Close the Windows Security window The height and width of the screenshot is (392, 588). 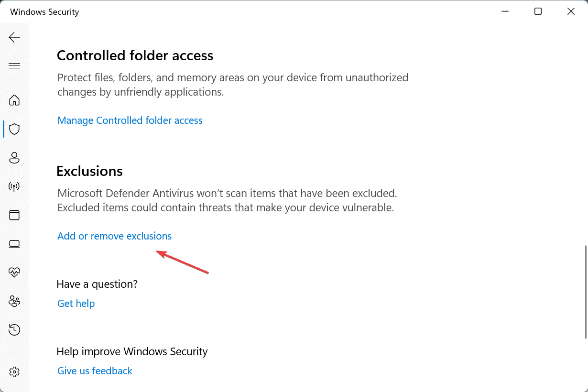[x=571, y=11]
